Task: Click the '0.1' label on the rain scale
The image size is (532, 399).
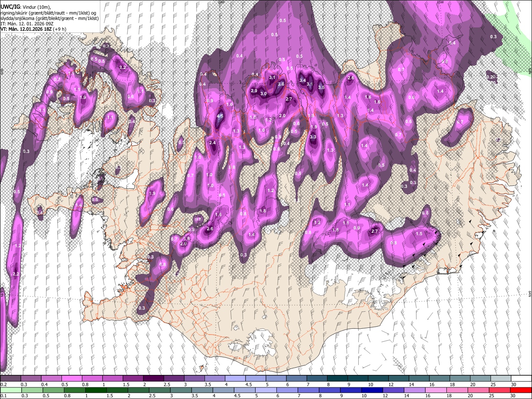Action: pos(3,396)
